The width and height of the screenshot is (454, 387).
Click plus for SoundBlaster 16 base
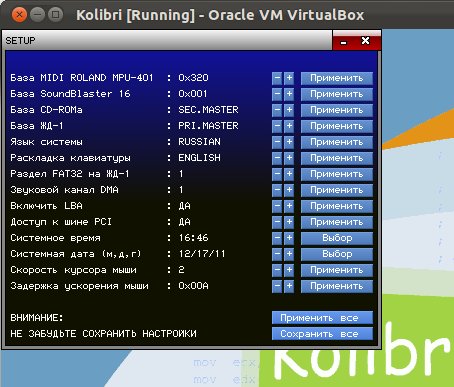click(289, 94)
